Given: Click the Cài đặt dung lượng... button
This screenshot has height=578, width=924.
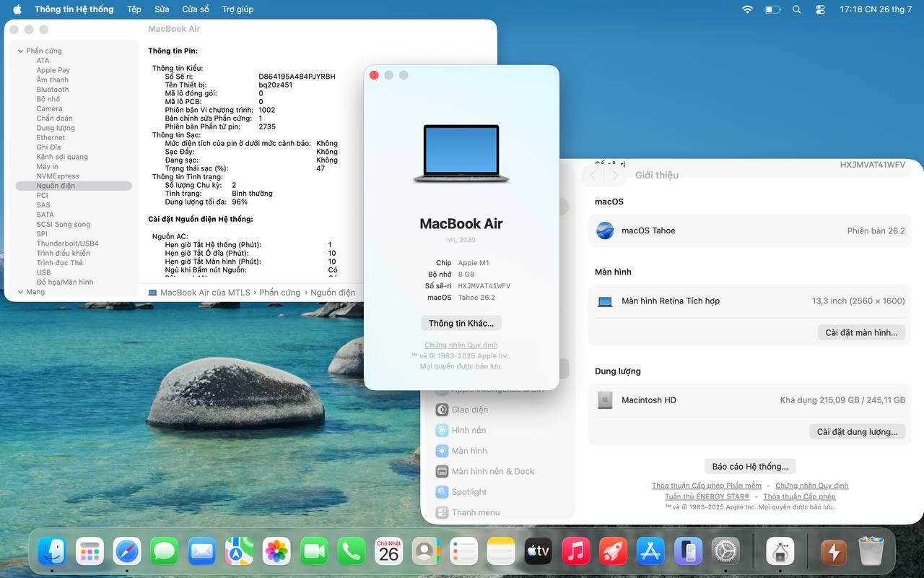Looking at the screenshot, I should click(x=857, y=431).
